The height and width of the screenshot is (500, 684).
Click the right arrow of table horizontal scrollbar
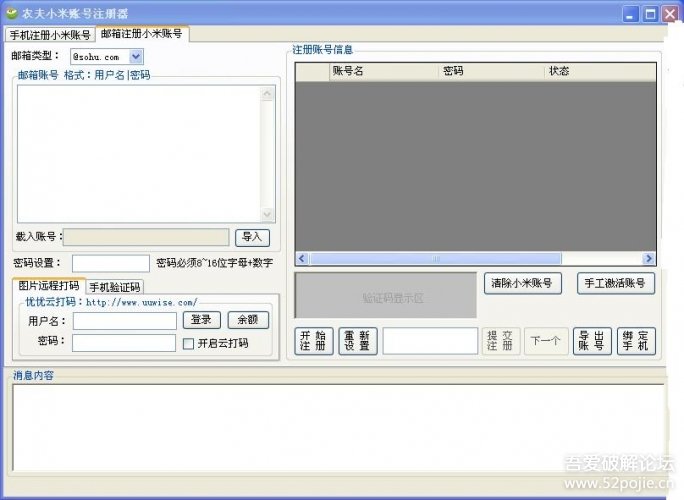[649, 259]
